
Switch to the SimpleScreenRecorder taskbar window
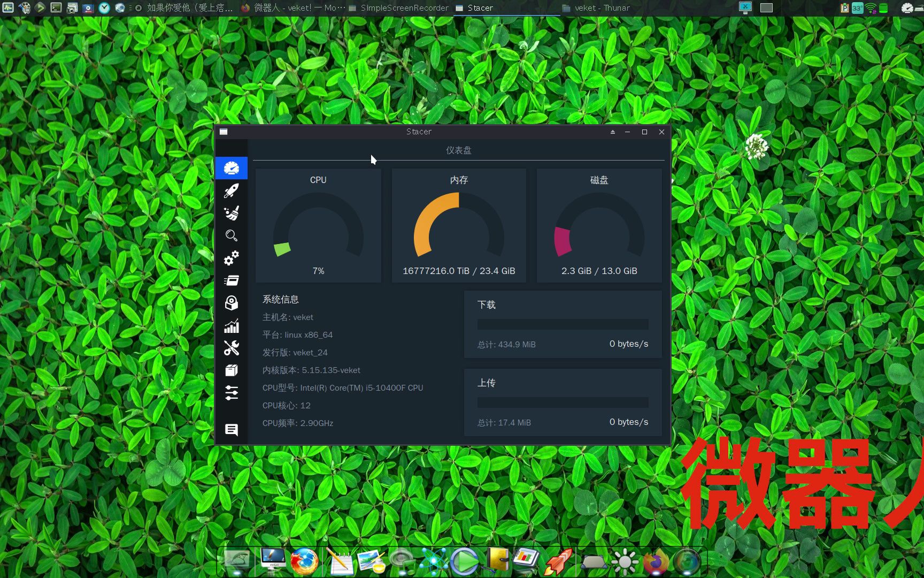coord(398,7)
